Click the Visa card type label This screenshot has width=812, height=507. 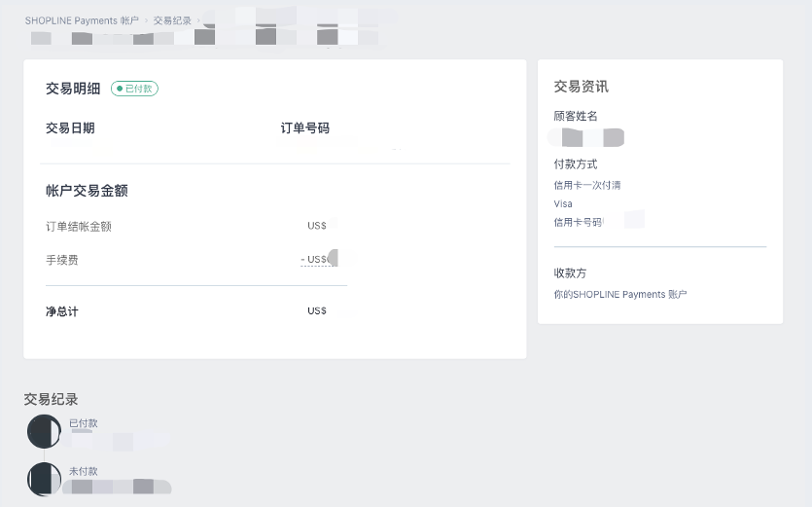pyautogui.click(x=563, y=203)
